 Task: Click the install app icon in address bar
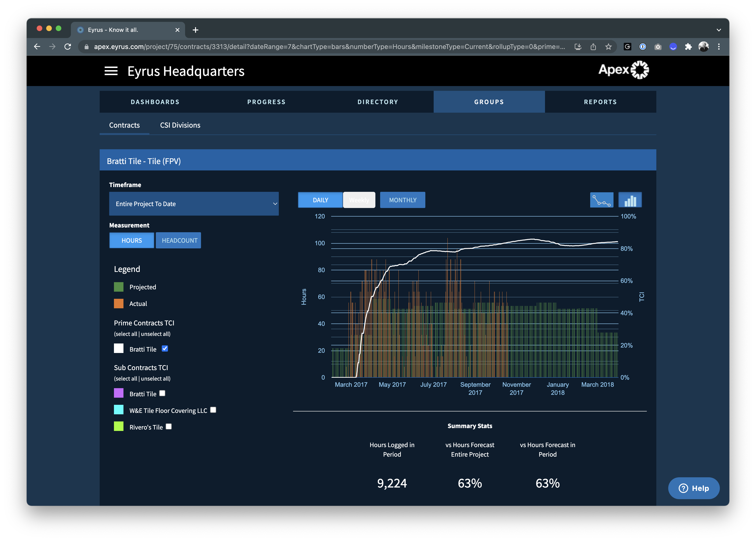coord(578,47)
